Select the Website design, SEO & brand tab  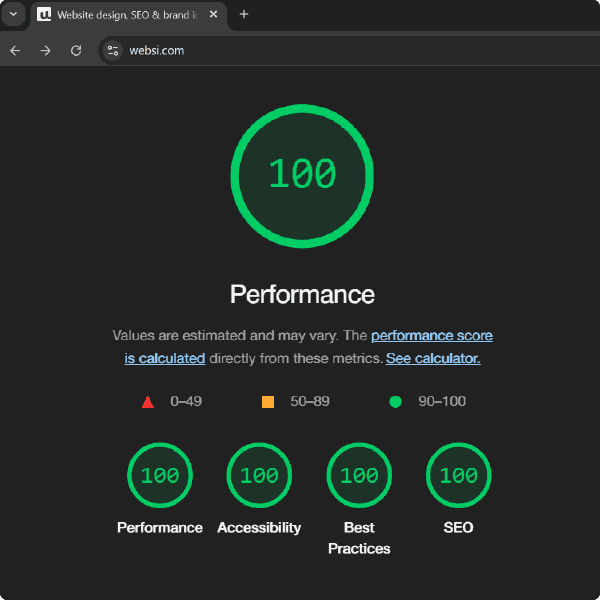tap(125, 15)
